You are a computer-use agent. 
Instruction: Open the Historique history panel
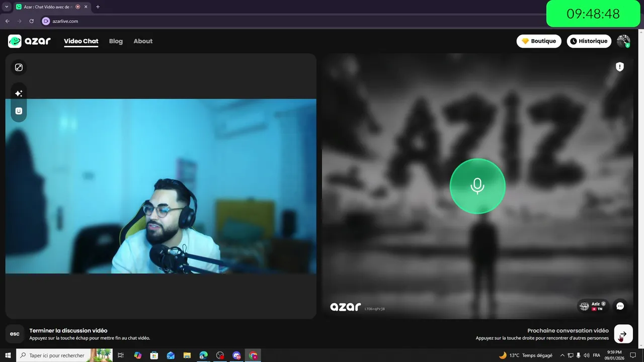click(588, 41)
